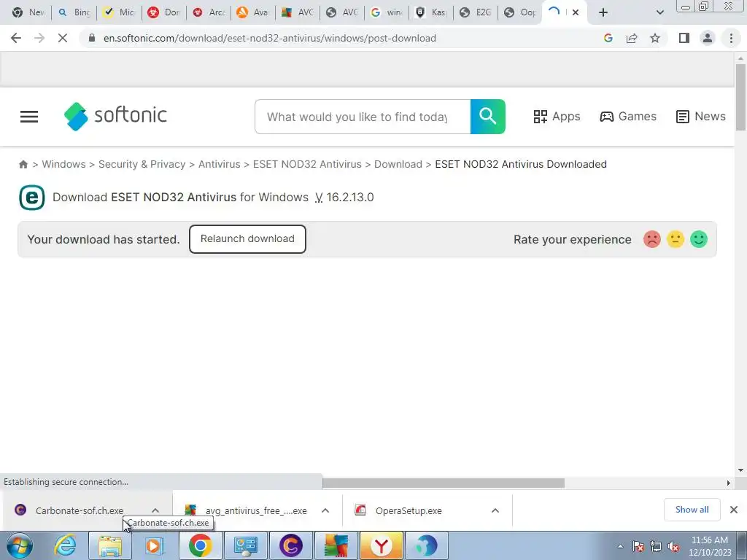The image size is (747, 560).
Task: Expand the tab search dropdown
Action: click(x=659, y=12)
